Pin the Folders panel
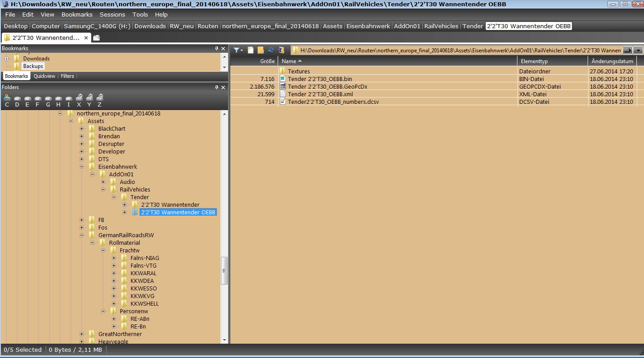Viewport: 644px width, 358px height. (x=216, y=87)
